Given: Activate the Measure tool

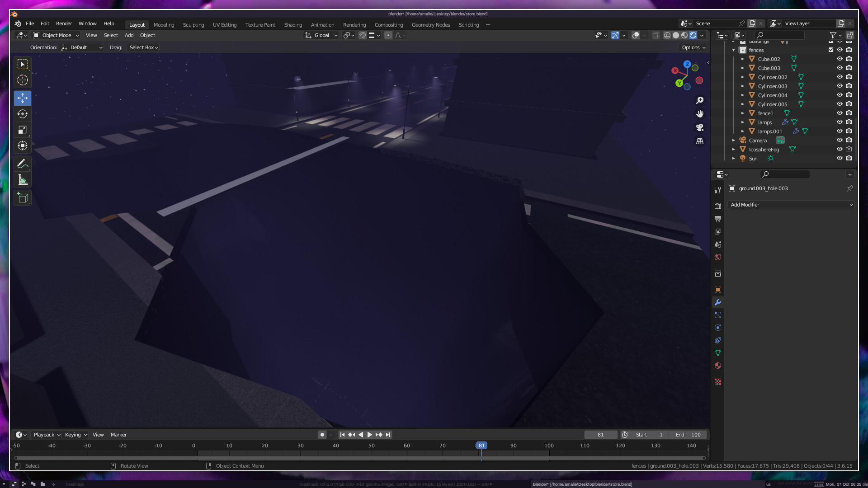Looking at the screenshot, I should click(x=23, y=180).
